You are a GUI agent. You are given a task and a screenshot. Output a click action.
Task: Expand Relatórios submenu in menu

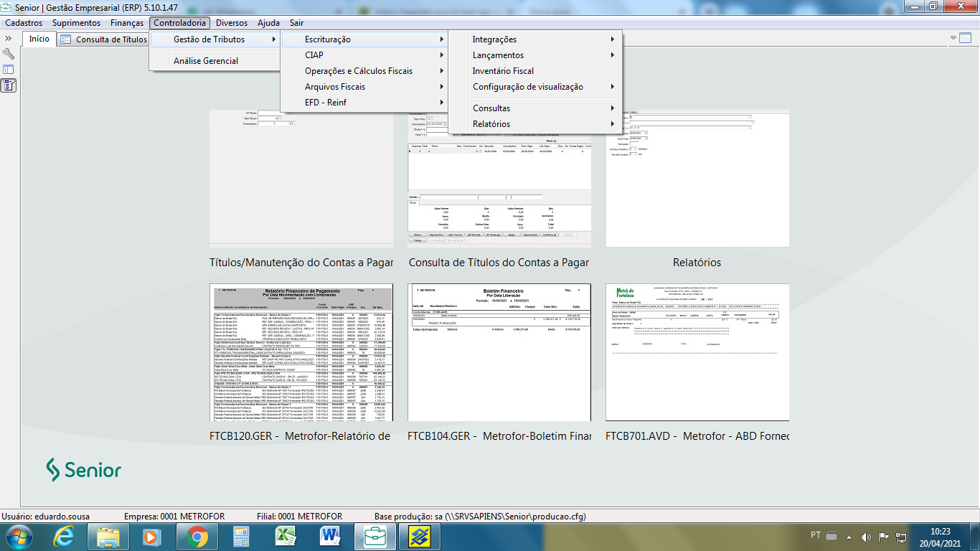pyautogui.click(x=535, y=124)
